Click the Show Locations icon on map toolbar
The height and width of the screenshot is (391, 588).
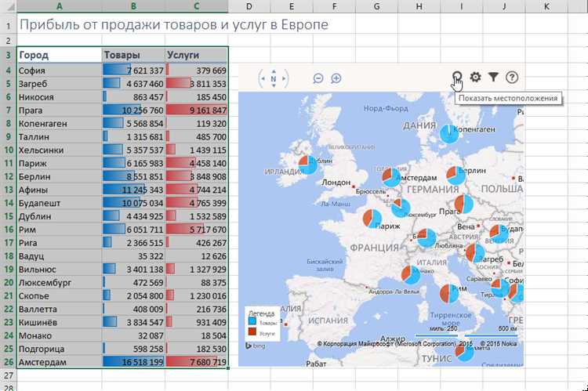[457, 77]
